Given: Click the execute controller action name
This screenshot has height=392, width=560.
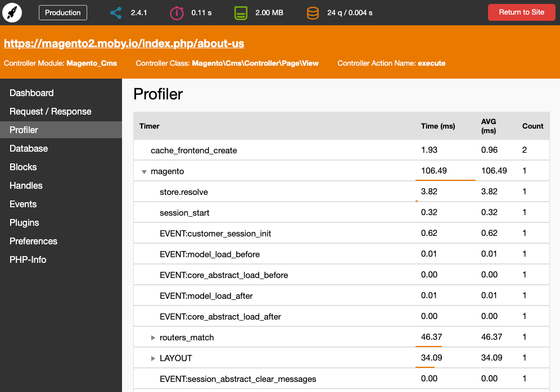Looking at the screenshot, I should pyautogui.click(x=431, y=63).
